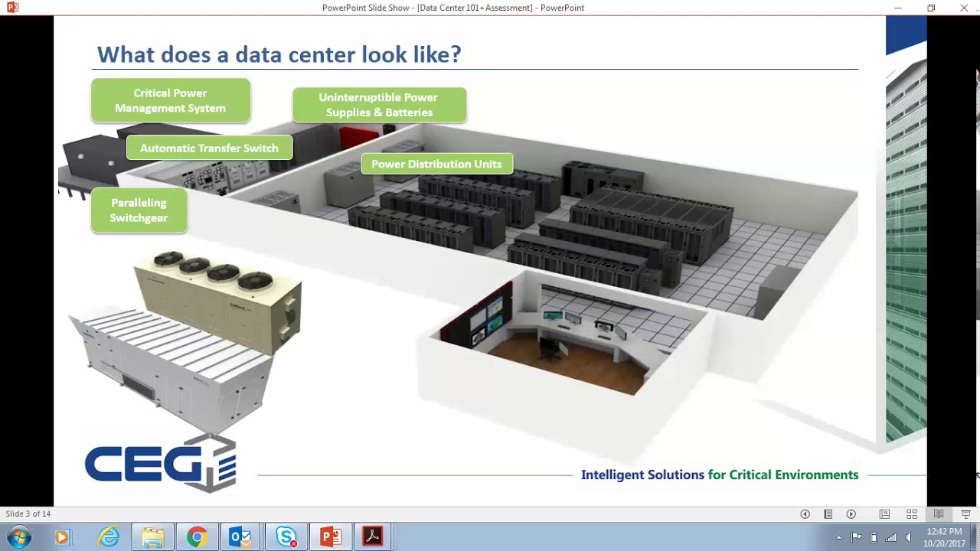Open Adobe Acrobat Reader in taskbar
Screen dimensions: 980x551
pyautogui.click(x=373, y=537)
